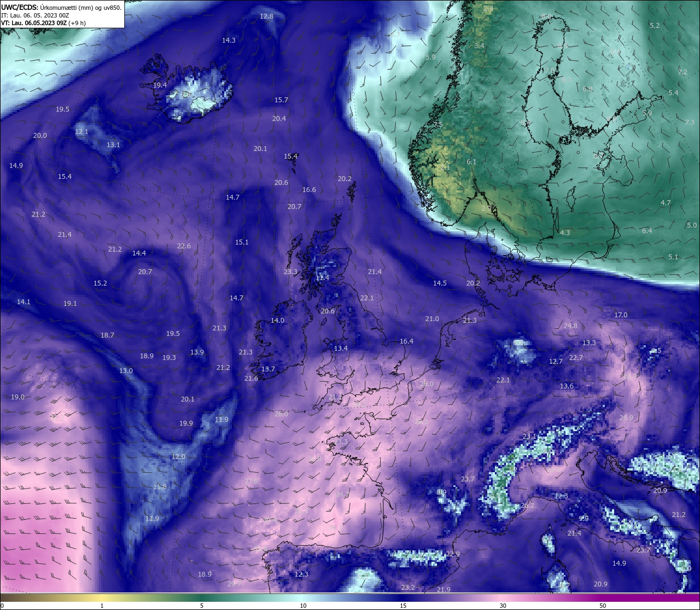700x610 pixels.
Task: Click the 22.6 map value
Action: click(x=184, y=246)
